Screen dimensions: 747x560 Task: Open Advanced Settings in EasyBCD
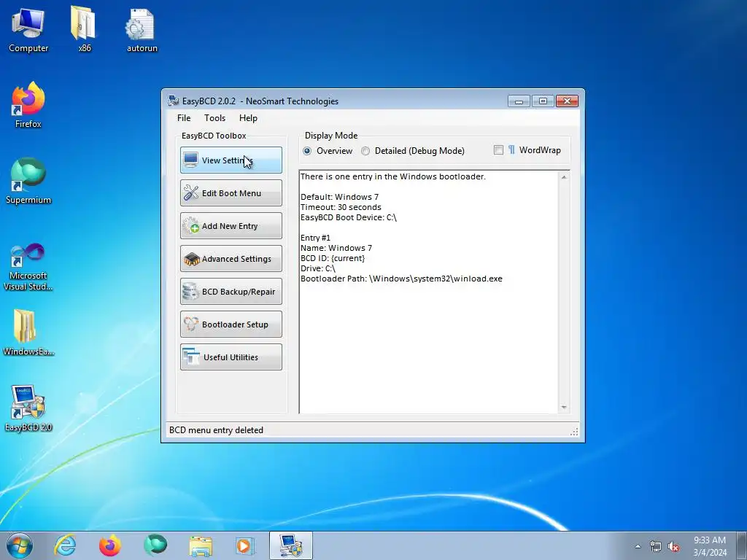click(231, 259)
